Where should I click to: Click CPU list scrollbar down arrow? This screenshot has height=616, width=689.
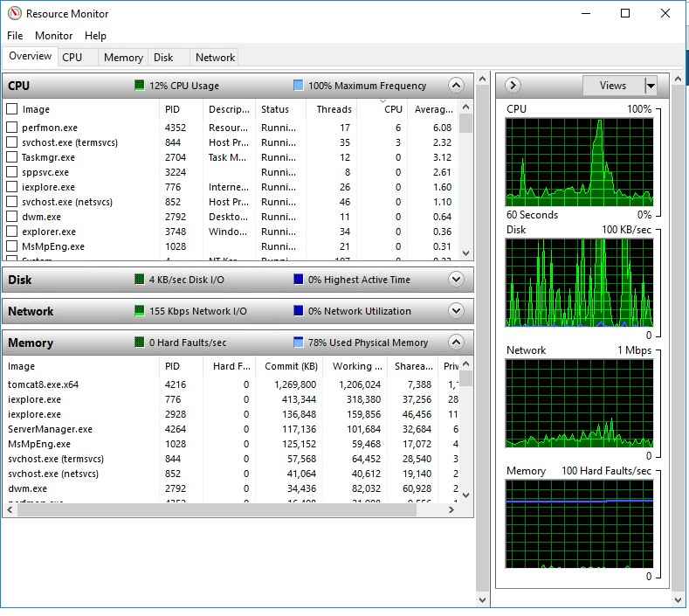[466, 253]
